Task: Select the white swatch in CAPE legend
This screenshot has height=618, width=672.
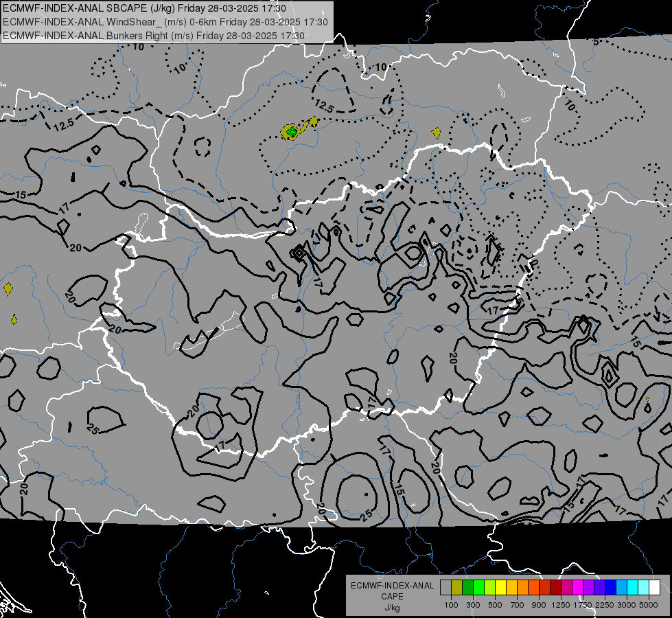Action: coord(654,588)
